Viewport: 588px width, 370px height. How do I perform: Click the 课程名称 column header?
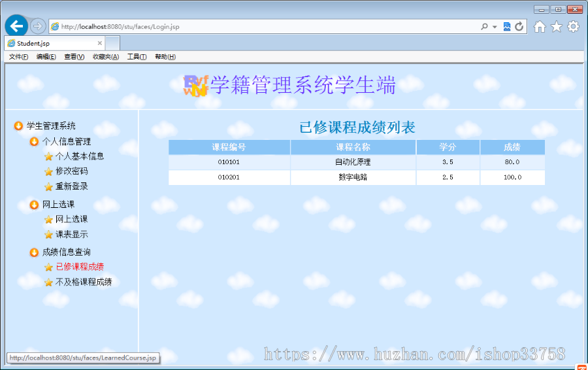click(353, 147)
